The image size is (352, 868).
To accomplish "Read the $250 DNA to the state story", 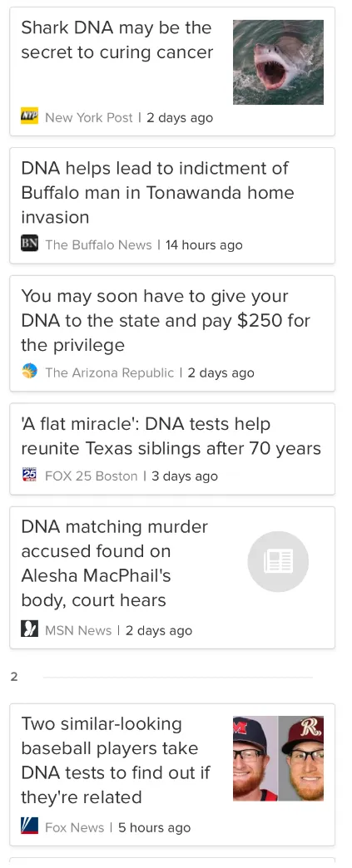I will point(166,321).
